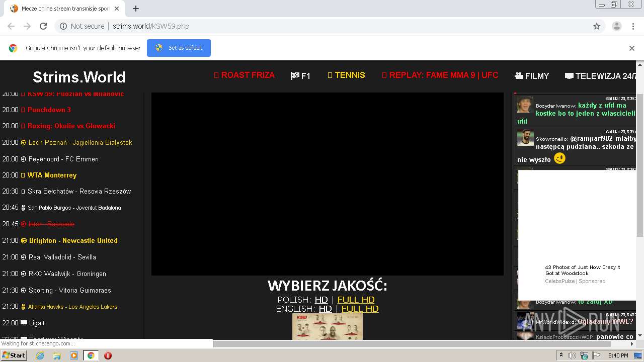Click the Action Center flag tray icon

[x=596, y=355]
